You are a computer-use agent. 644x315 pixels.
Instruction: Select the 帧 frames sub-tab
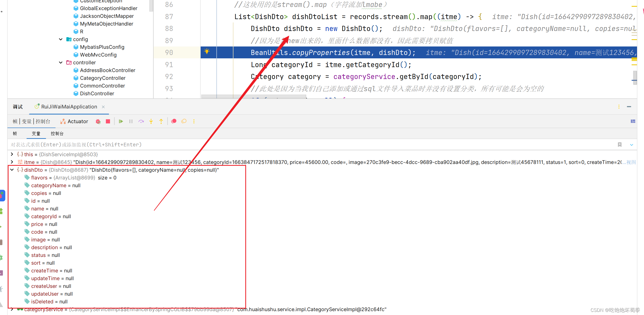pyautogui.click(x=15, y=133)
